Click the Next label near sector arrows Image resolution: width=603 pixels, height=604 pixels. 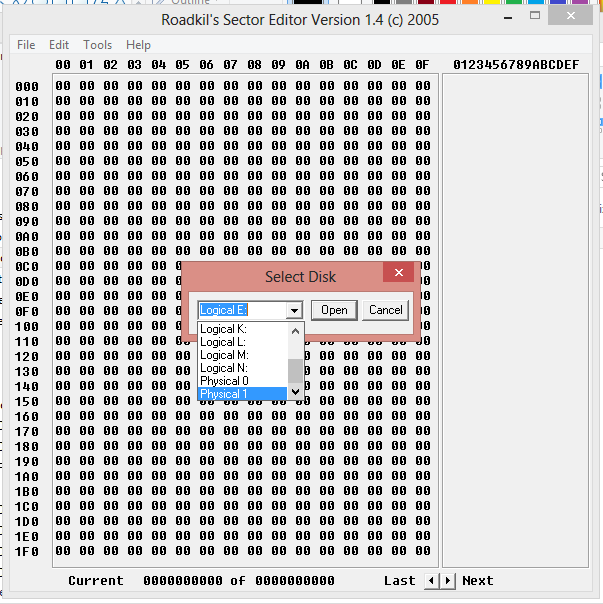(x=478, y=581)
